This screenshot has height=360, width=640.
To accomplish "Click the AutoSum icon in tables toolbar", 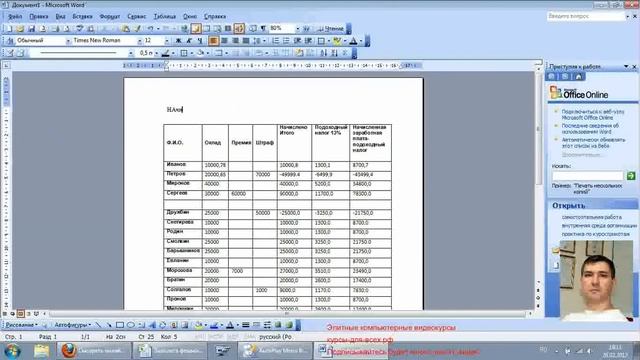I will click(345, 53).
